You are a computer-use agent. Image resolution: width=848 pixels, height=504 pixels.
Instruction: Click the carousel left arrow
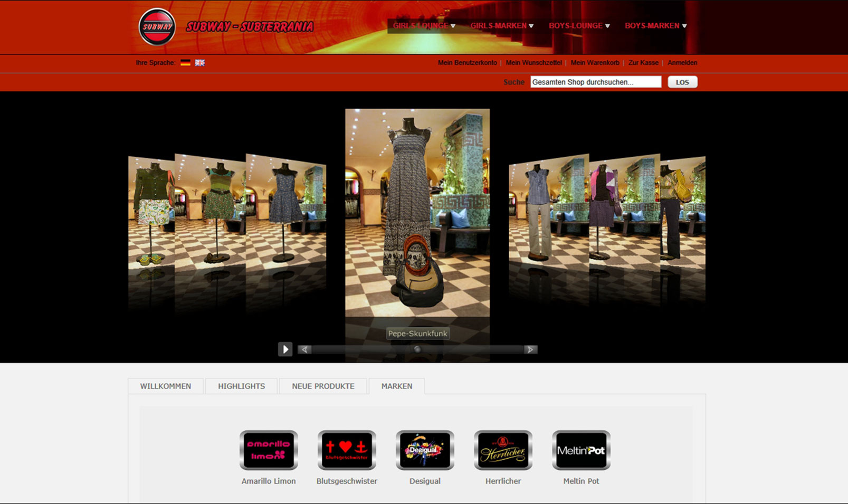[x=304, y=349]
